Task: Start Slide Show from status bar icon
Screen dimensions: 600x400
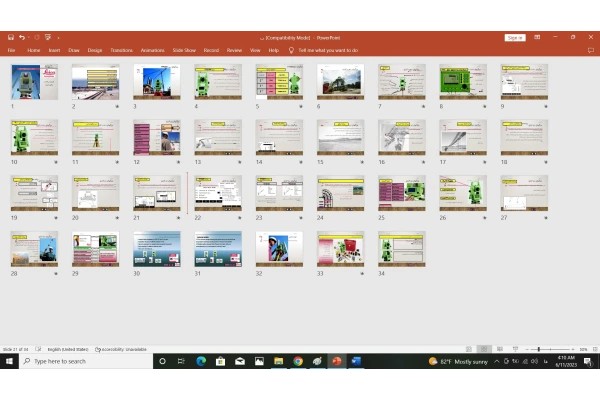Action: (515, 349)
